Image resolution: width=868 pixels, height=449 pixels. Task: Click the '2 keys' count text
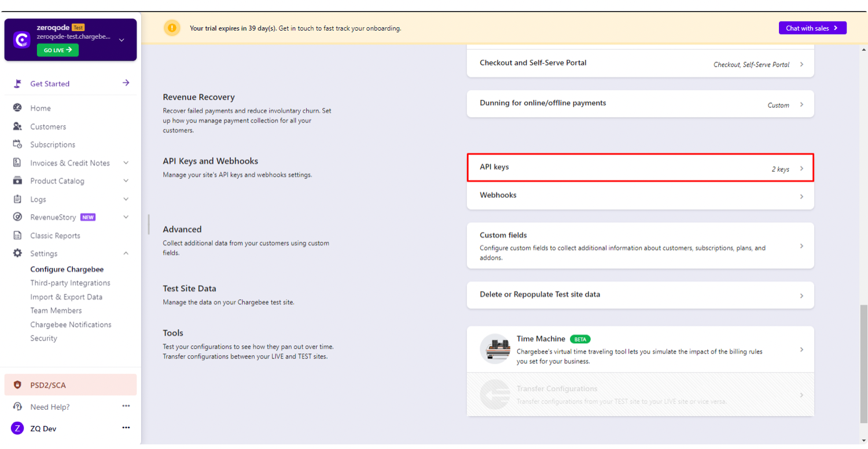click(x=780, y=169)
